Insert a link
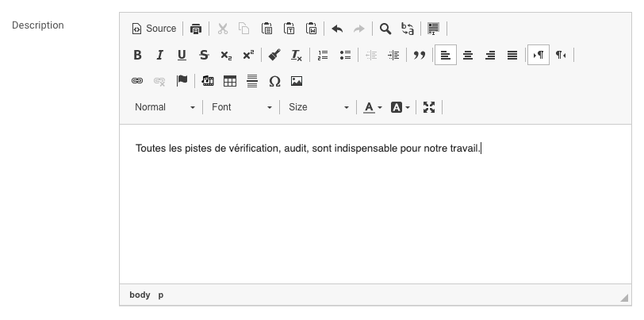Image resolution: width=644 pixels, height=320 pixels. coord(137,81)
